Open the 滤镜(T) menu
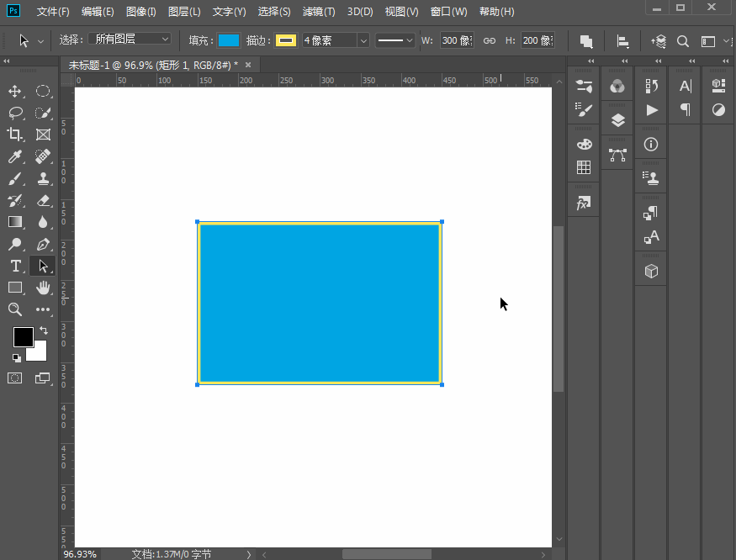736x560 pixels. point(319,12)
